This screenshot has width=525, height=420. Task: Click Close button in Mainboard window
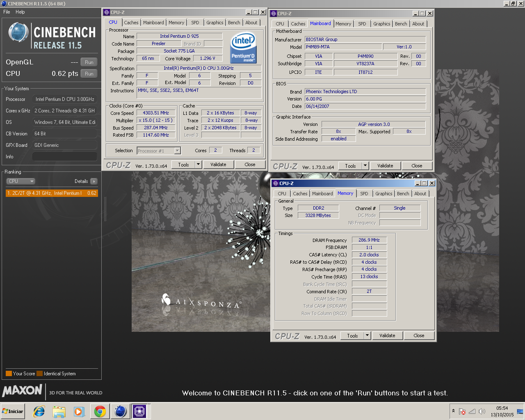[417, 166]
